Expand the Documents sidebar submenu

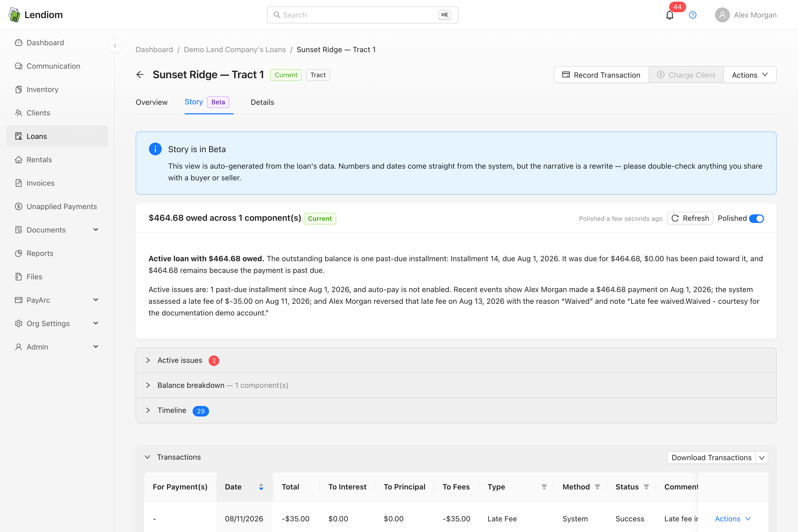pos(96,230)
